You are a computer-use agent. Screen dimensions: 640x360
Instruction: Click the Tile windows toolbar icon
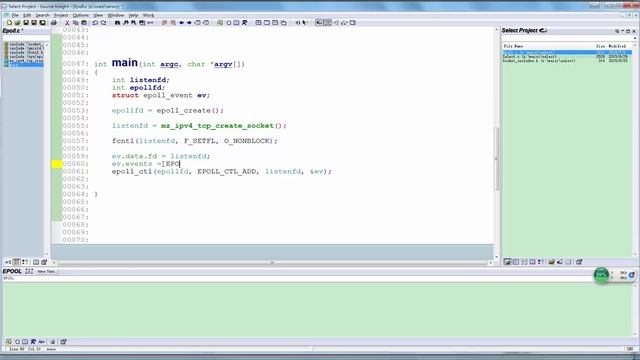click(x=258, y=23)
